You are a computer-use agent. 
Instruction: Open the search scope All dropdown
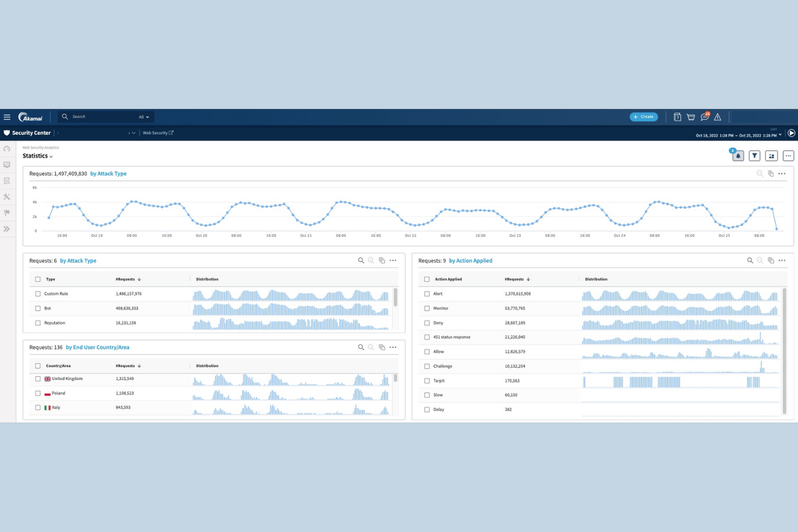coord(143,116)
